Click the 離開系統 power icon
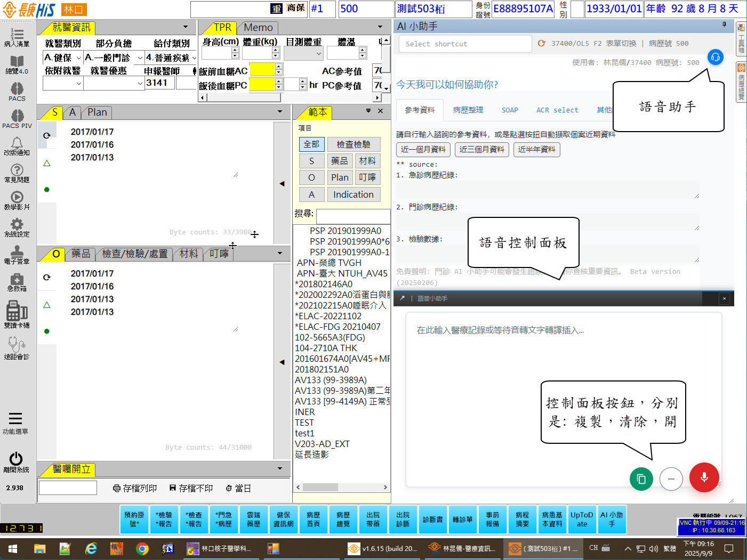The image size is (747, 560). [x=16, y=461]
